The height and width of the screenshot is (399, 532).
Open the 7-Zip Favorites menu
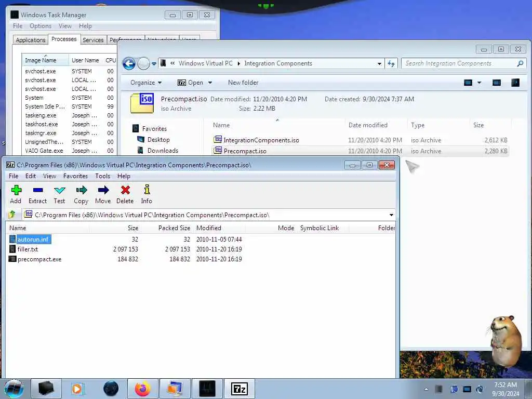tap(76, 176)
